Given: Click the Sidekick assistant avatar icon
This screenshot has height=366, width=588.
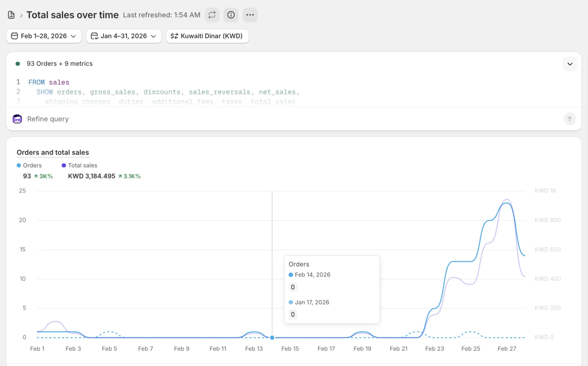Looking at the screenshot, I should [x=17, y=119].
